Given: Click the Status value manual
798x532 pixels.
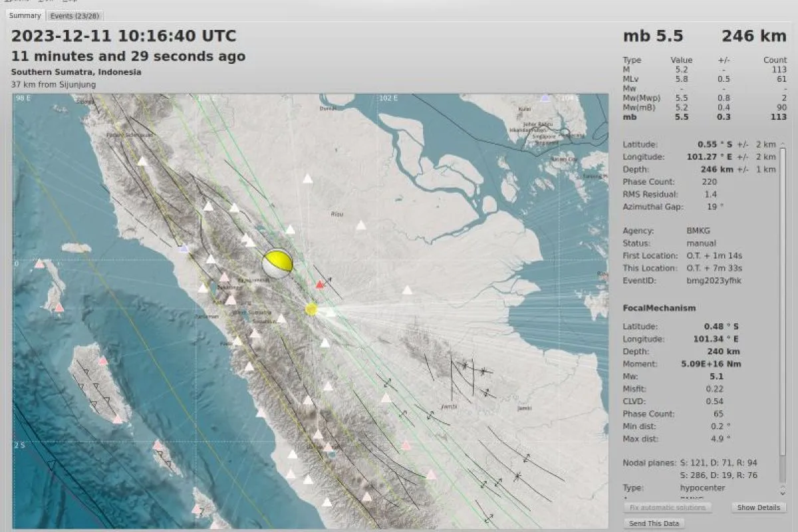Looking at the screenshot, I should click(x=701, y=243).
